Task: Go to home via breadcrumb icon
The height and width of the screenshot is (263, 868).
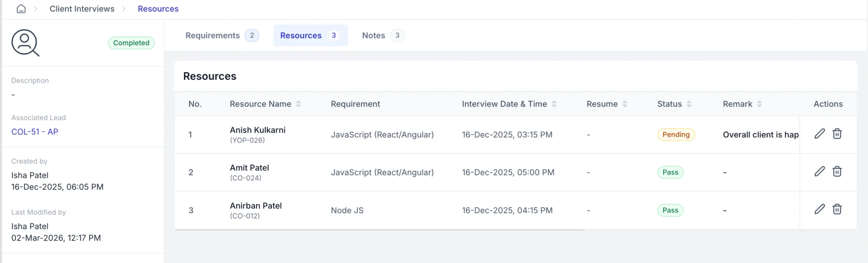Action: (21, 9)
